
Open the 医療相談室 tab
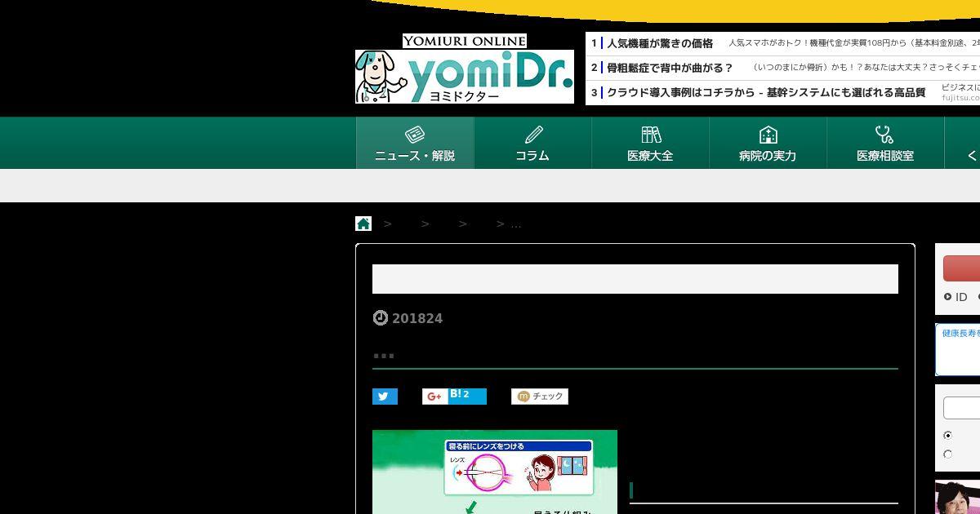click(885, 143)
